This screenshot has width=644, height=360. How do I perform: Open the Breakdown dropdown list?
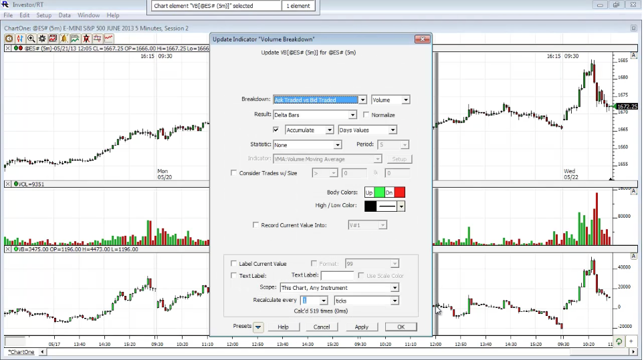pyautogui.click(x=362, y=100)
